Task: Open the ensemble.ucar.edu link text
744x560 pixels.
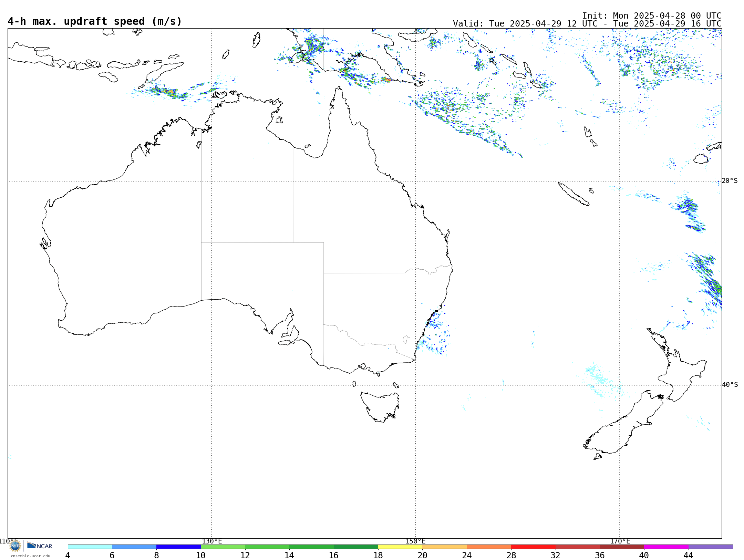Action: click(30, 556)
